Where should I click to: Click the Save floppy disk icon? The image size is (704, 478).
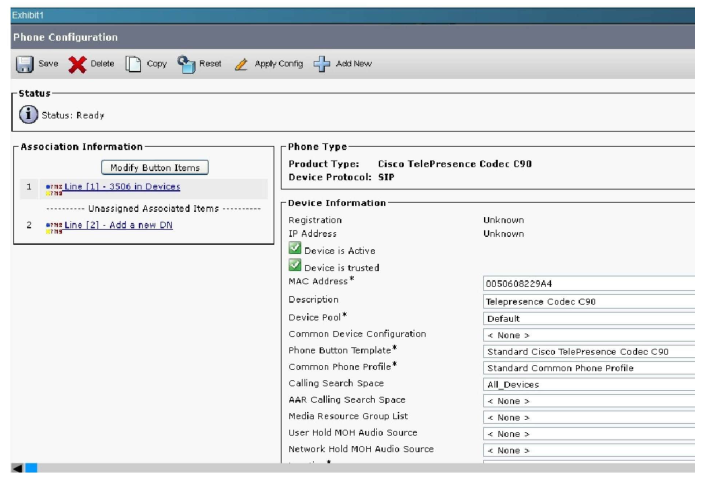point(25,64)
